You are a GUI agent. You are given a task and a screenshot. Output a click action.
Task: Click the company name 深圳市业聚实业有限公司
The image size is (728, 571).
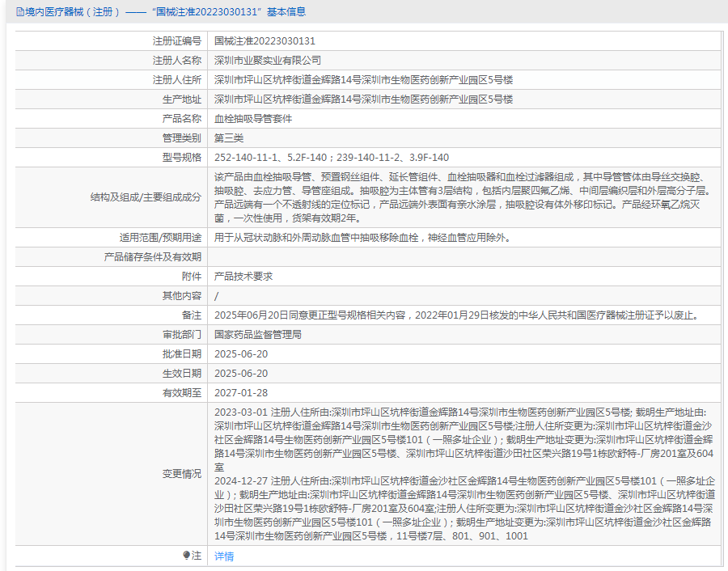point(268,61)
